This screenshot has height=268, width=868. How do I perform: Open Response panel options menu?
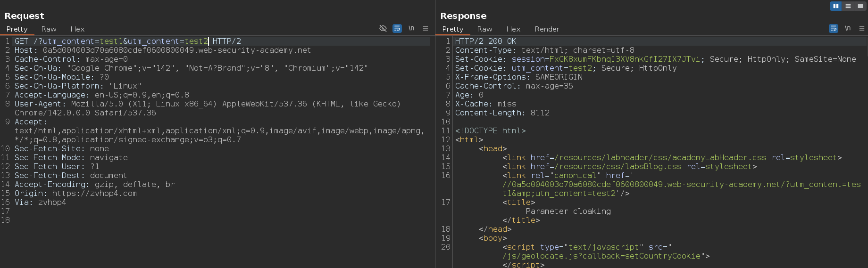pos(862,29)
